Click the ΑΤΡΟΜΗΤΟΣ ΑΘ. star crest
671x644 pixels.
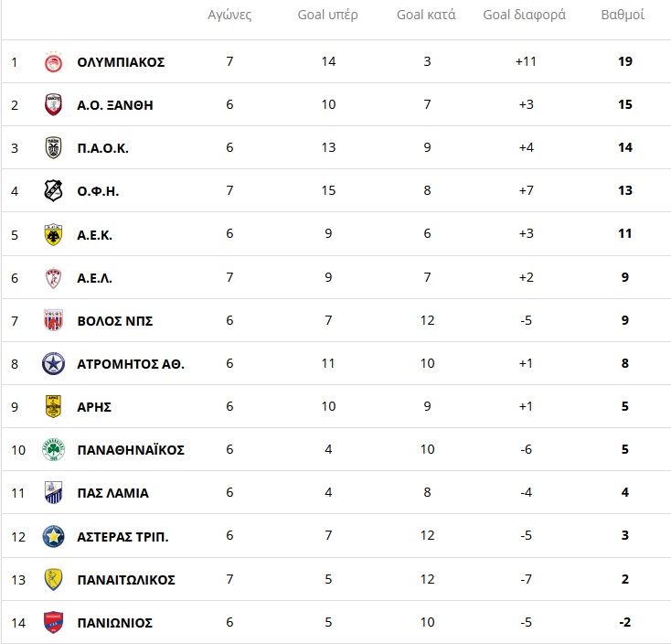[53, 364]
